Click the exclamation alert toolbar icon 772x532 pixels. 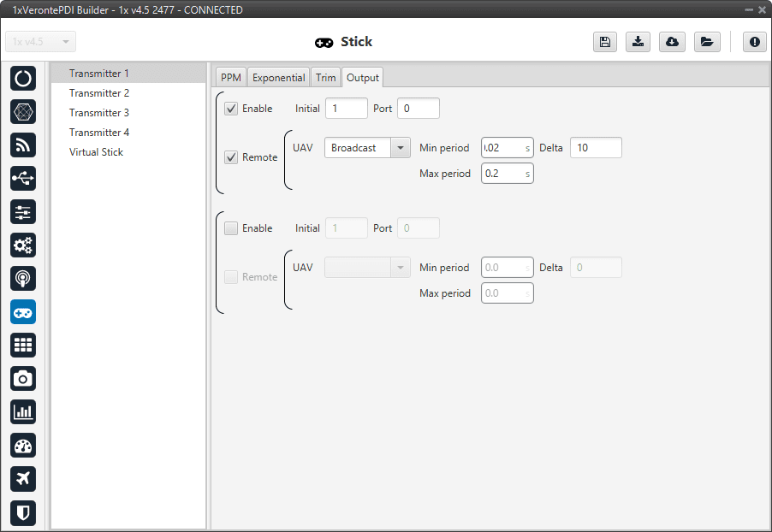(x=755, y=42)
